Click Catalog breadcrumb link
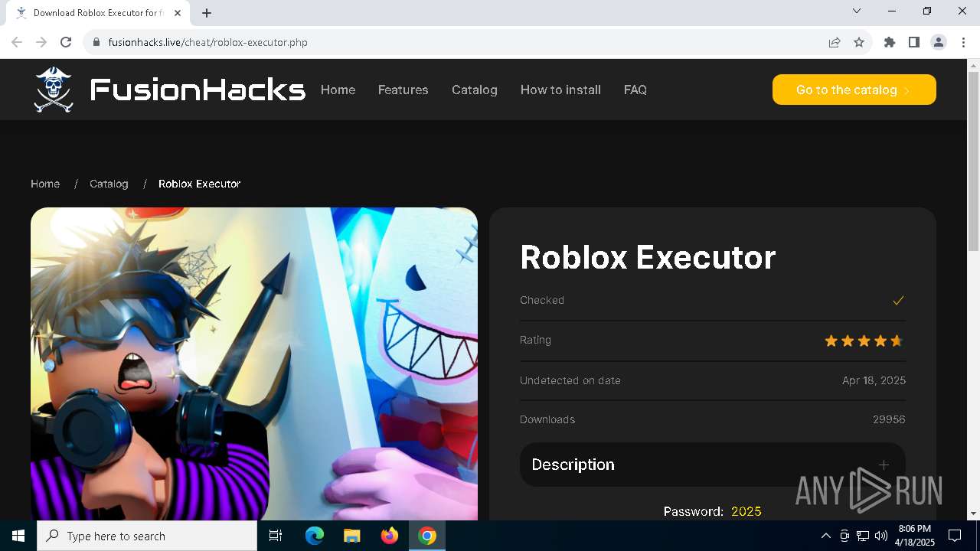The image size is (980, 551). coord(109,184)
